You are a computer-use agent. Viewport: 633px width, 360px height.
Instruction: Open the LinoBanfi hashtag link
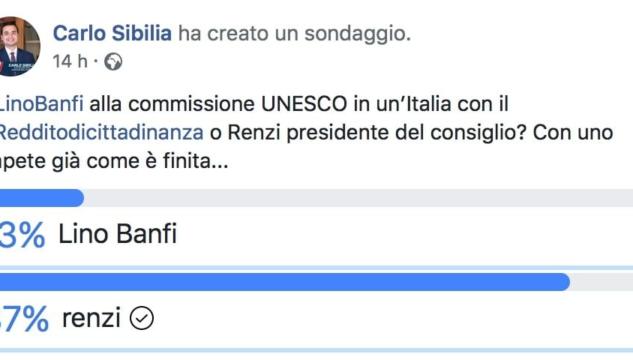[x=41, y=104]
